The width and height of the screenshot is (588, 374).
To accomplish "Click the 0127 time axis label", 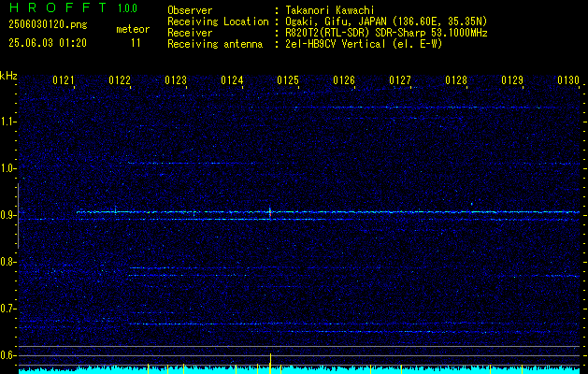I will click(400, 80).
